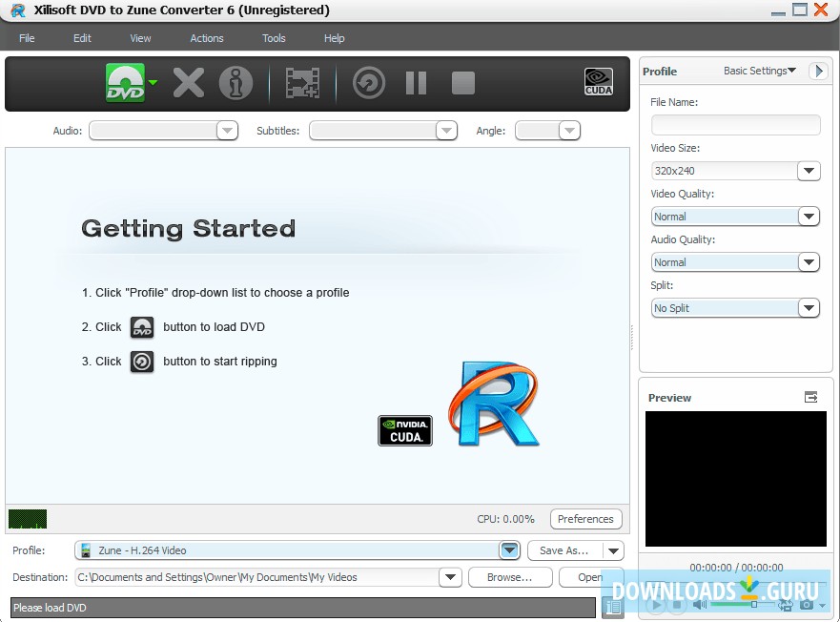Toggle the CUDA acceleration icon
The height and width of the screenshot is (622, 840).
point(599,82)
